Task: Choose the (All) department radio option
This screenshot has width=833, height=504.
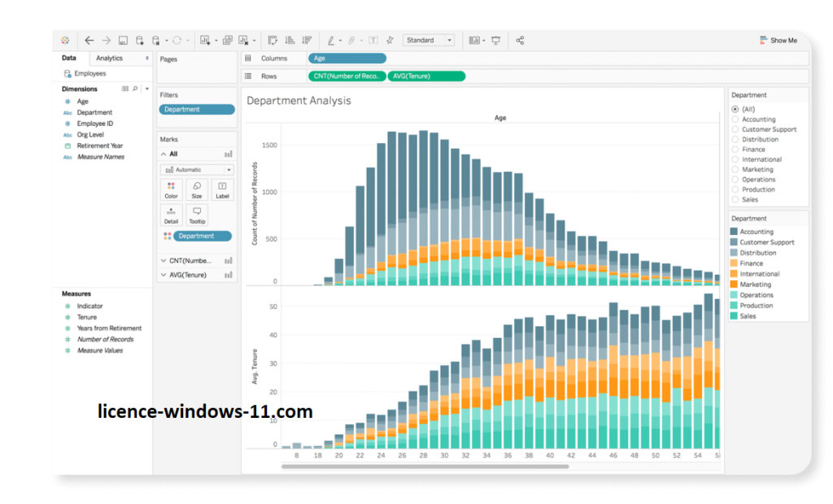Action: pyautogui.click(x=735, y=109)
